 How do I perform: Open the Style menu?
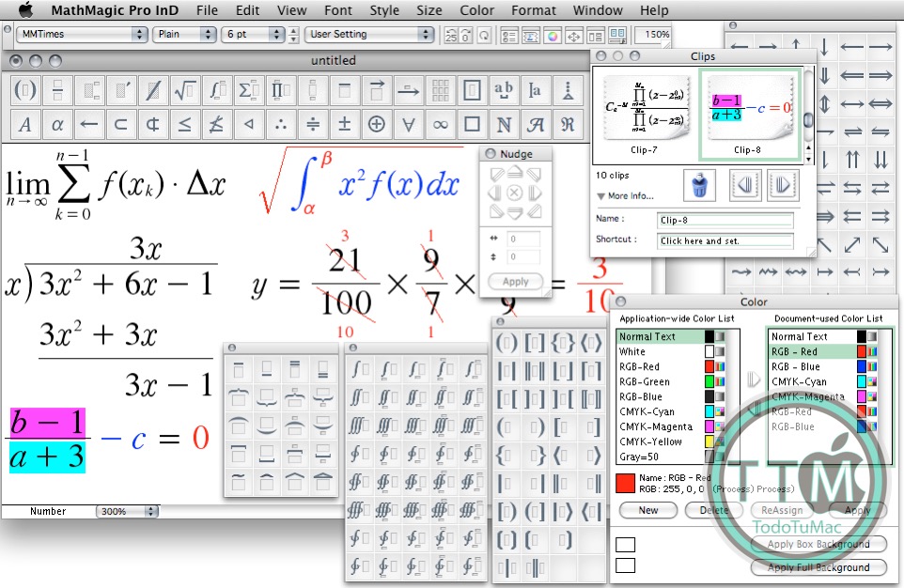[x=384, y=9]
